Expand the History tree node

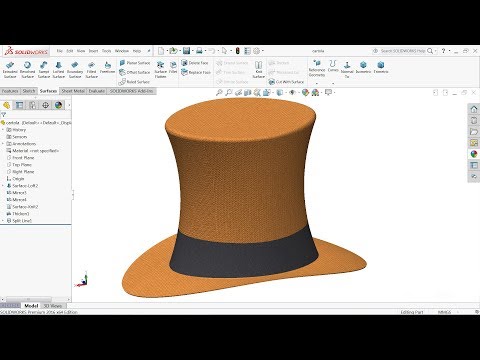[3, 130]
